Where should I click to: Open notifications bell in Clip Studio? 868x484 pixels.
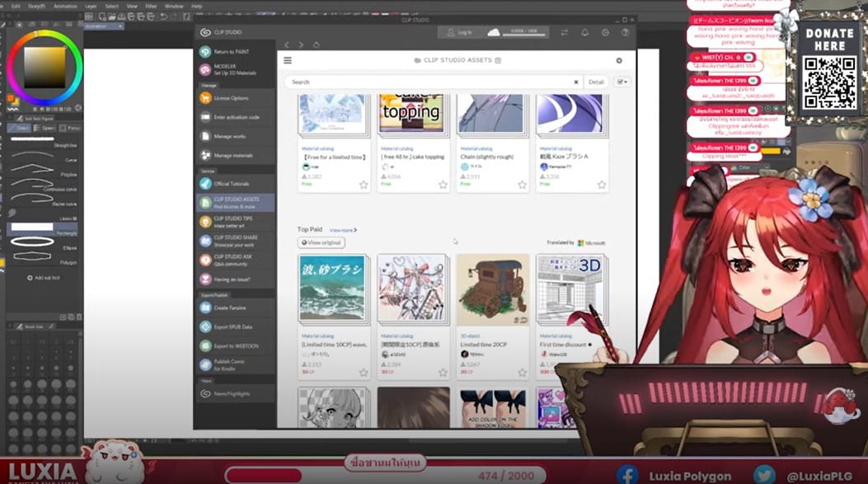coord(584,33)
